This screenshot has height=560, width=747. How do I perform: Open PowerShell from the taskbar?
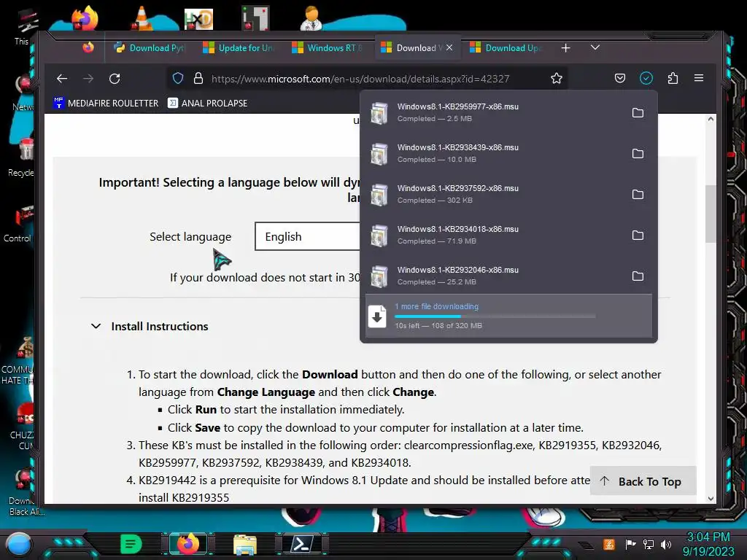tap(302, 544)
